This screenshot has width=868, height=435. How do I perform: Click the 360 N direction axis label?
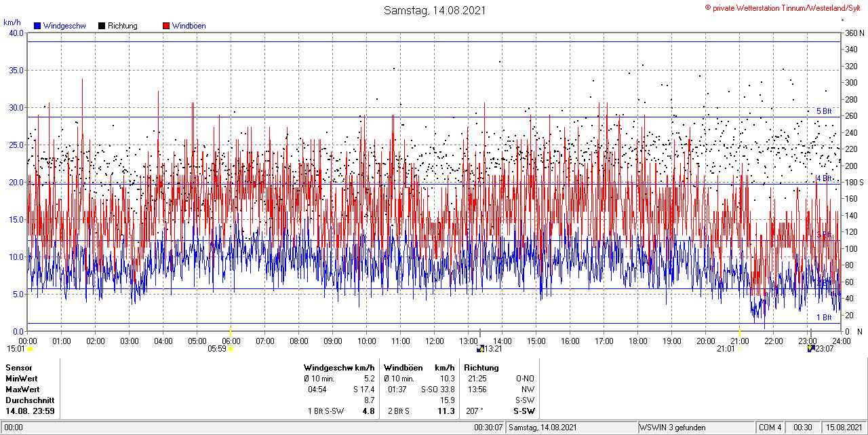pyautogui.click(x=854, y=33)
